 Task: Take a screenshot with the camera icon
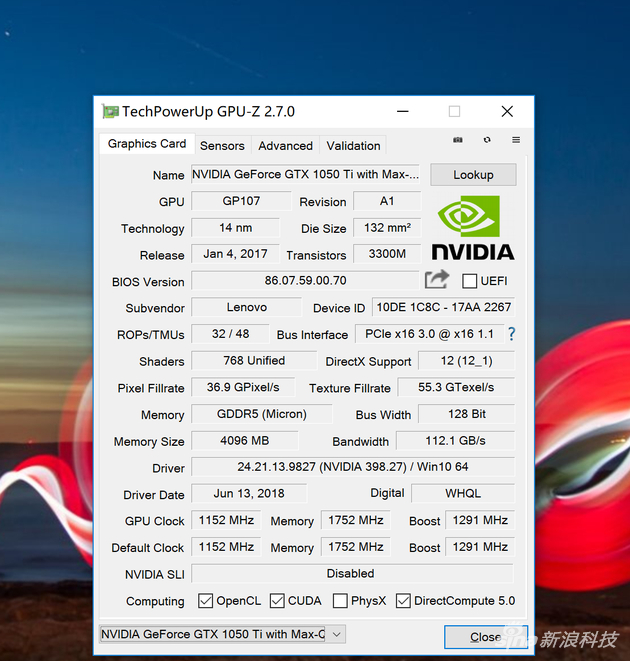pos(458,140)
